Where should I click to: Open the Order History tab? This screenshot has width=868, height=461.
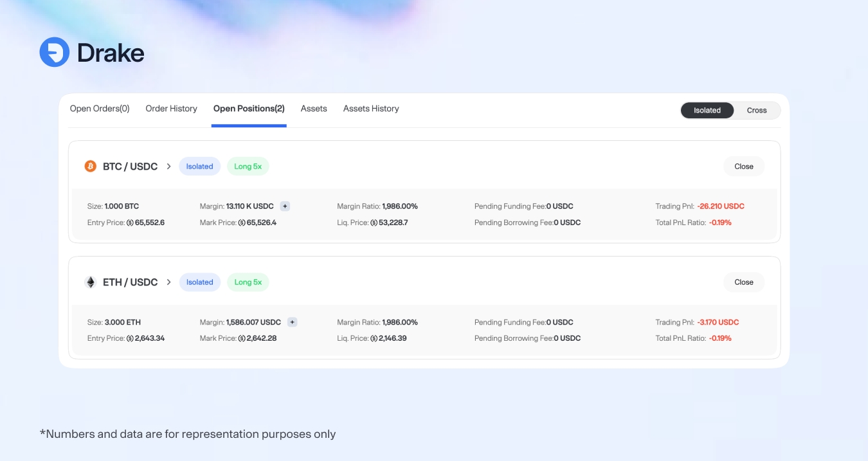pyautogui.click(x=171, y=109)
